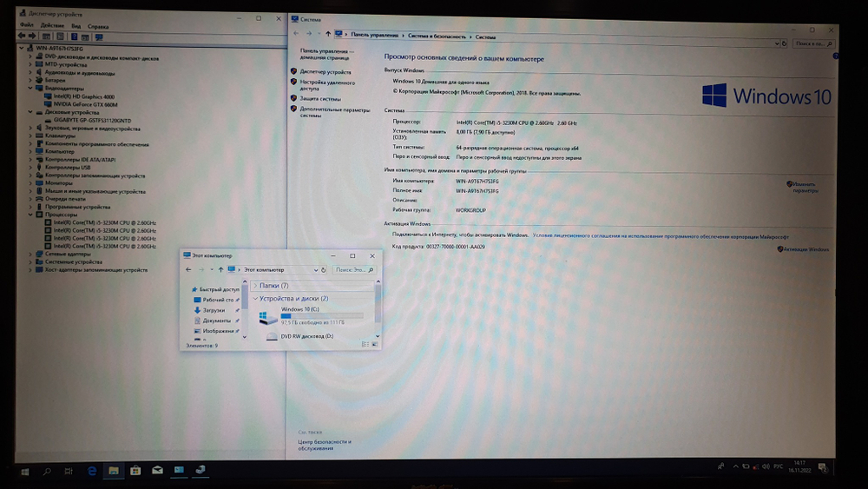Viewport: 868px width, 489px height.
Task: Select NVIDIA GeForce GTX 660M device
Action: [x=85, y=104]
